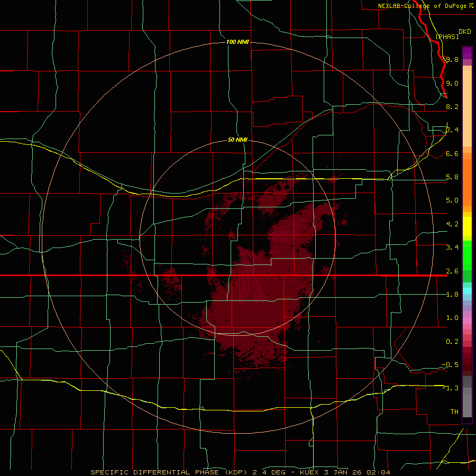Click the 0.2 color scale value
This screenshot has width=476, height=476.
tap(452, 342)
